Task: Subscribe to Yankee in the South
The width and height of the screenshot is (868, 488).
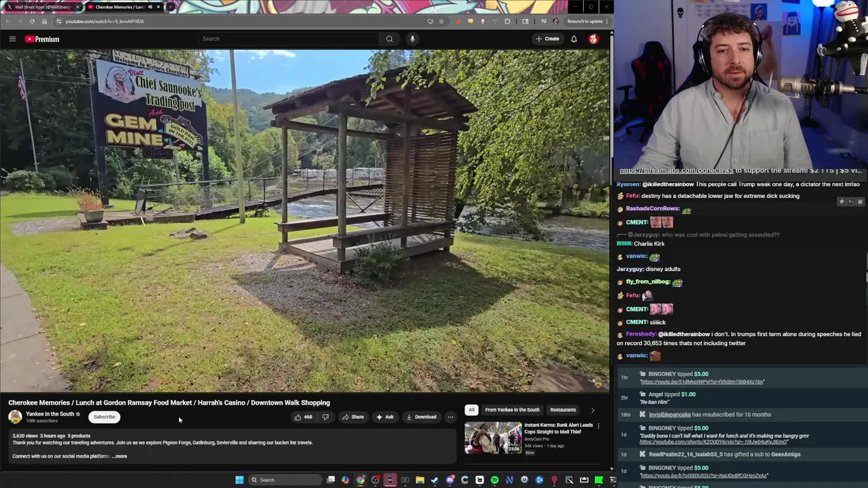Action: coord(104,417)
